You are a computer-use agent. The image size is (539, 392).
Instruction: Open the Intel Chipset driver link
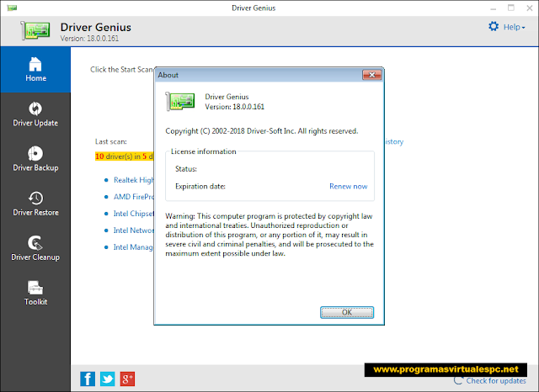coord(133,214)
